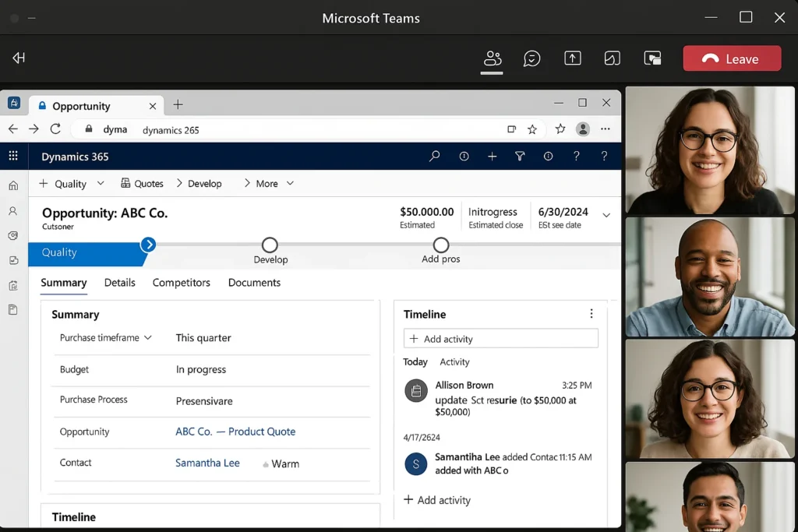The height and width of the screenshot is (532, 798).
Task: Click the This quarter value
Action: click(203, 338)
